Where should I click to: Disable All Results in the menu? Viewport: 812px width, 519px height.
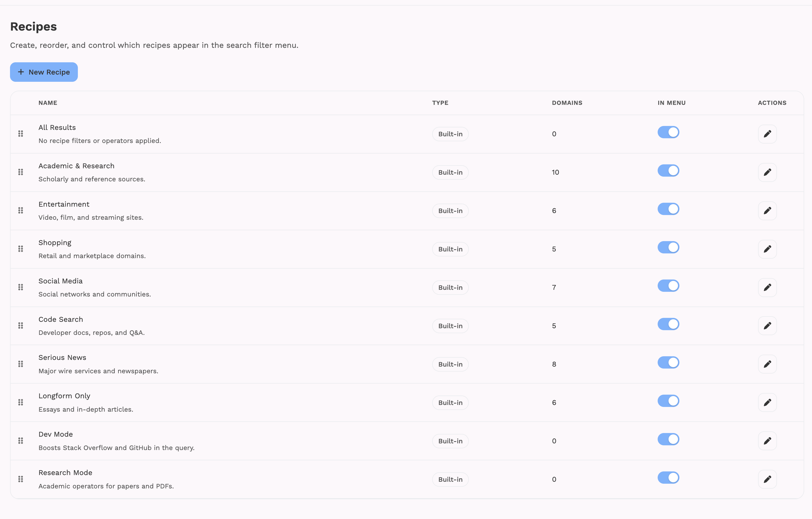pyautogui.click(x=668, y=132)
